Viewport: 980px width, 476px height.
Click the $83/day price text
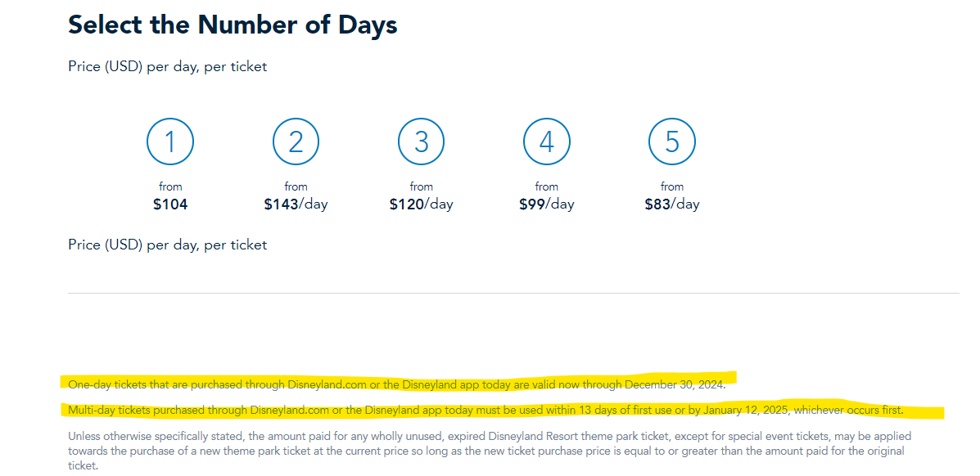click(x=671, y=204)
